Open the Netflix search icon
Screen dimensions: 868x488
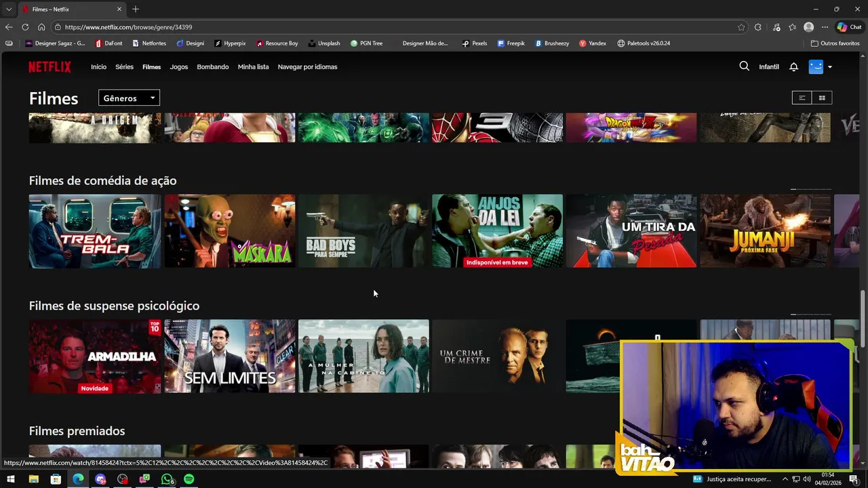(744, 66)
